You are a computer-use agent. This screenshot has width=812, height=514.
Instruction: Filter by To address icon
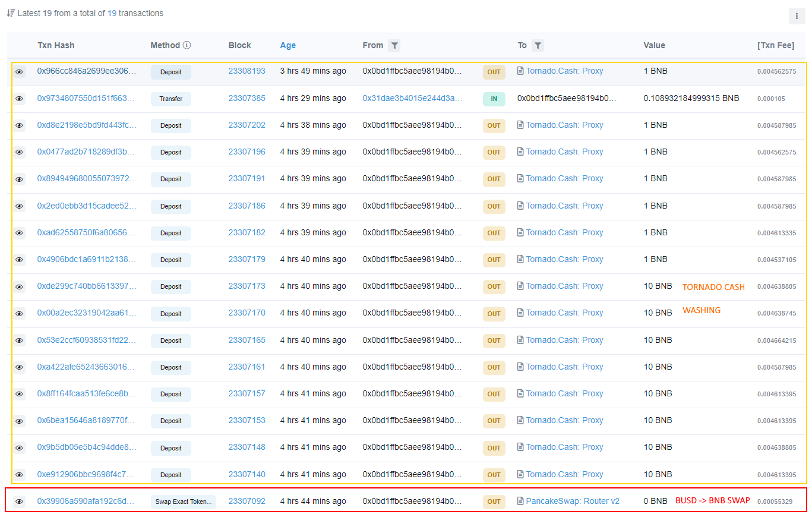point(537,45)
